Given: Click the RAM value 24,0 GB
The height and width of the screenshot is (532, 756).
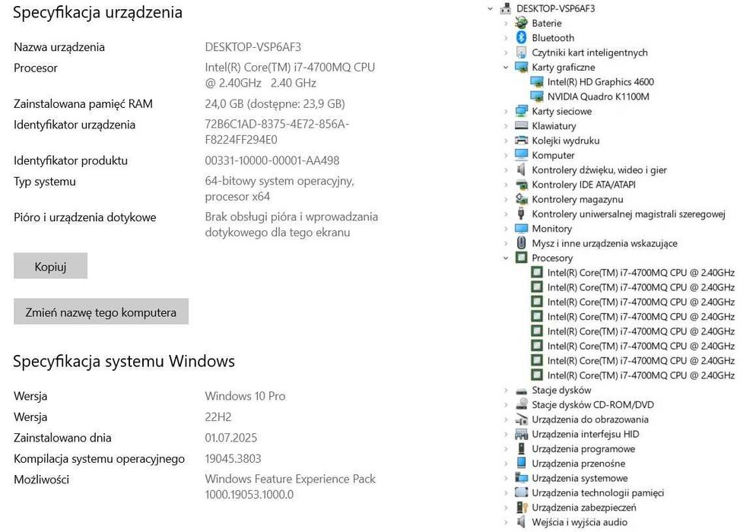Looking at the screenshot, I should pyautogui.click(x=275, y=103).
